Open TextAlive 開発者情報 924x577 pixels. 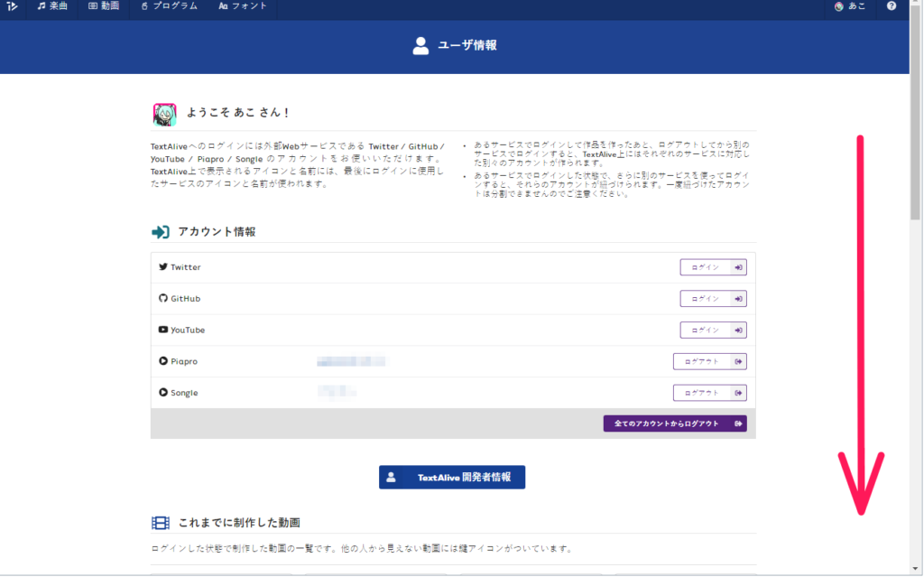click(451, 477)
